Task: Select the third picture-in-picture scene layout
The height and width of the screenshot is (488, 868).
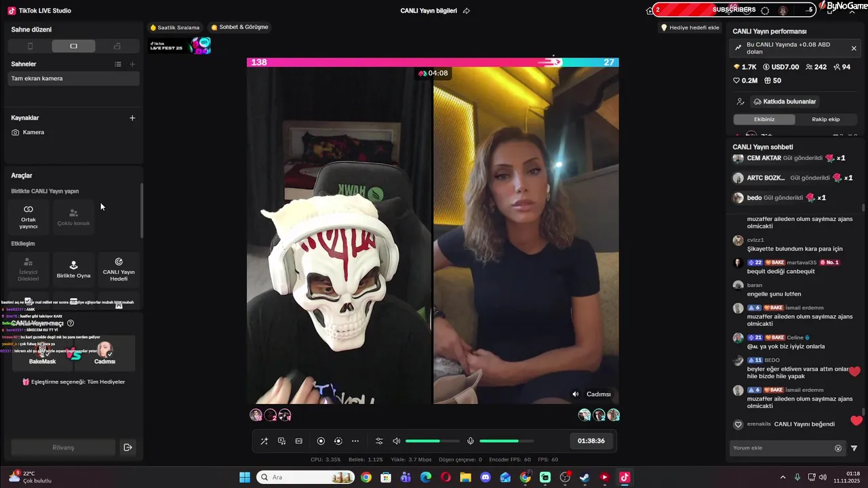Action: coord(117,46)
